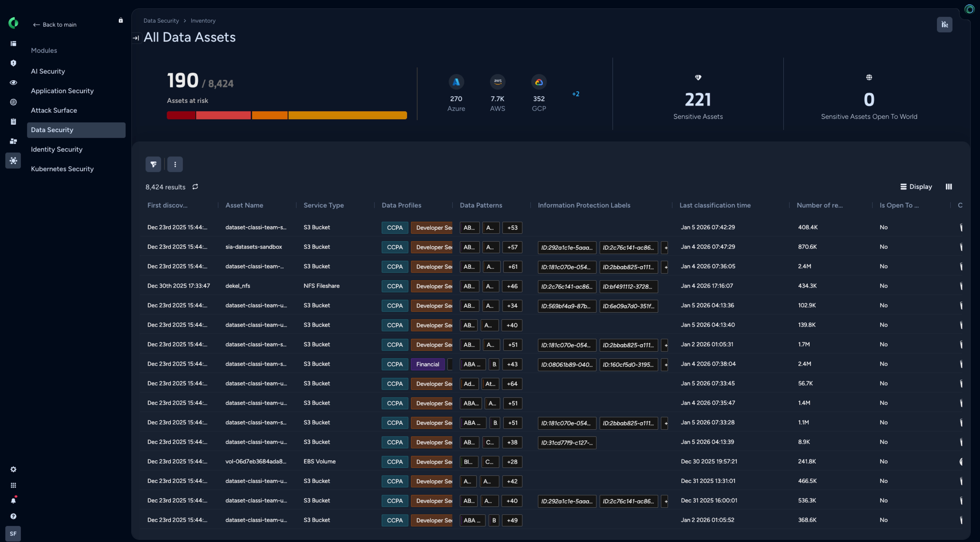
Task: Open the three-dot more options menu
Action: tap(175, 164)
